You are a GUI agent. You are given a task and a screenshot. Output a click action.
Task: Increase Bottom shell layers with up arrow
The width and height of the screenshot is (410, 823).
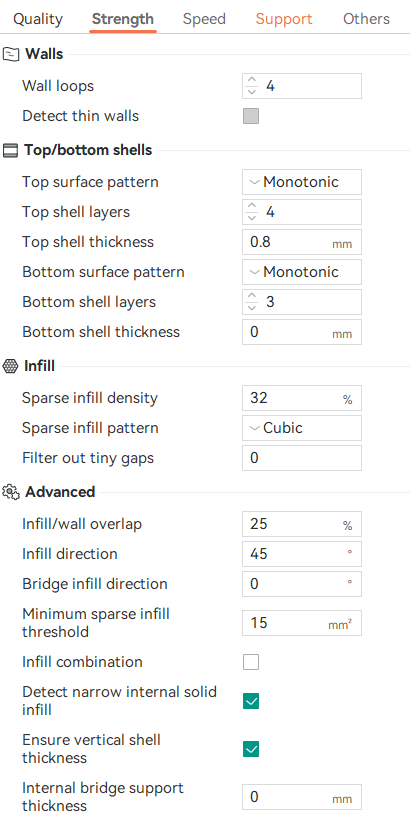pos(252,296)
